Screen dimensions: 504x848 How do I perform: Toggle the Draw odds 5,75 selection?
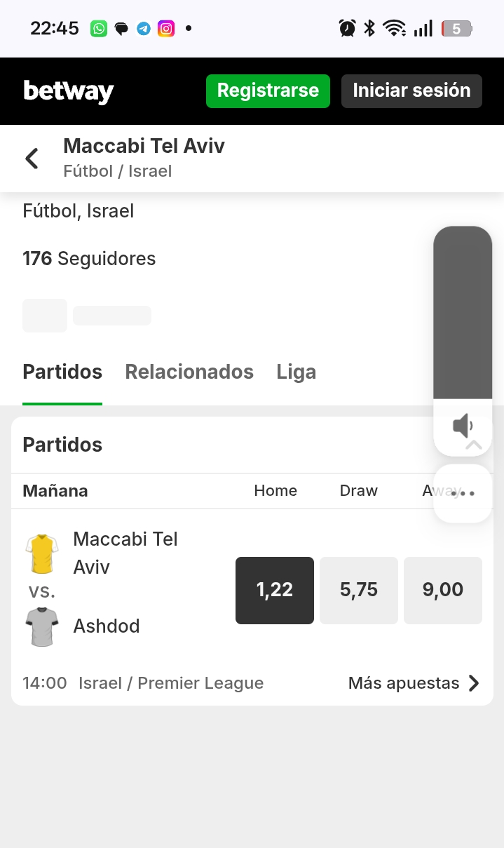(359, 590)
